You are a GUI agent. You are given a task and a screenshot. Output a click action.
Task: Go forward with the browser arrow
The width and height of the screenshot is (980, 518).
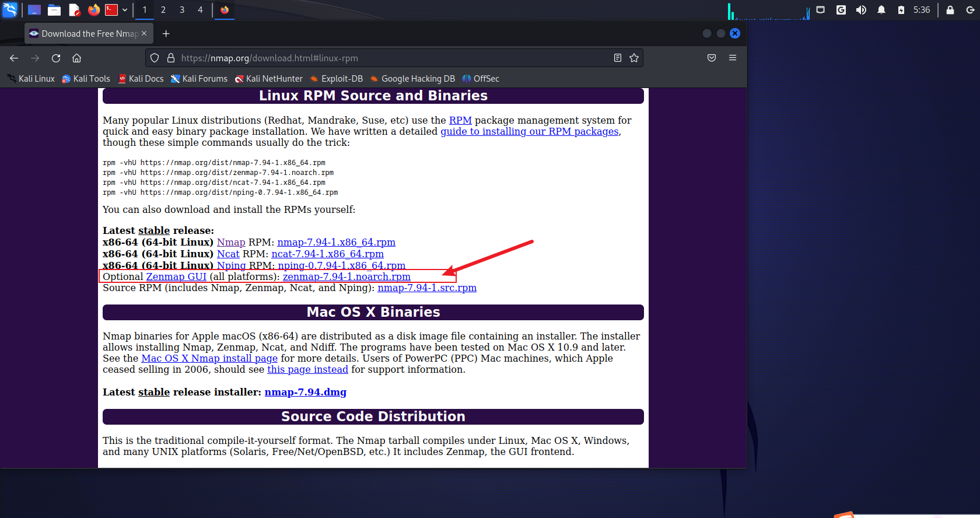point(35,58)
